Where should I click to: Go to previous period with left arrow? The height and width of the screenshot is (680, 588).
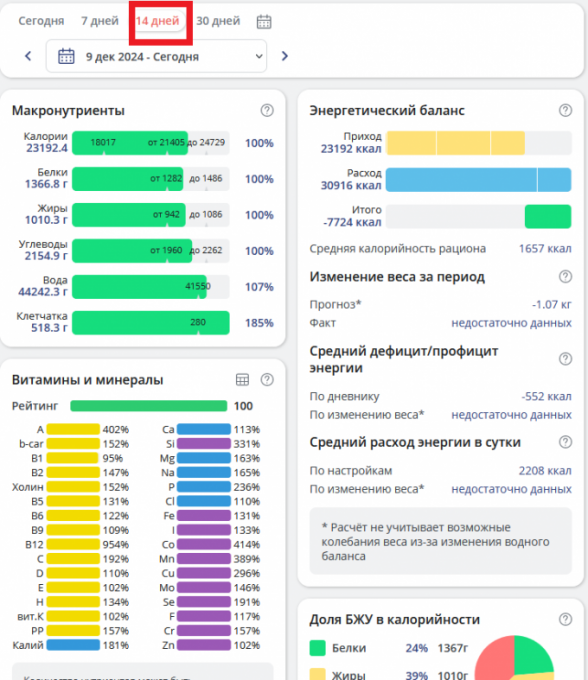28,56
